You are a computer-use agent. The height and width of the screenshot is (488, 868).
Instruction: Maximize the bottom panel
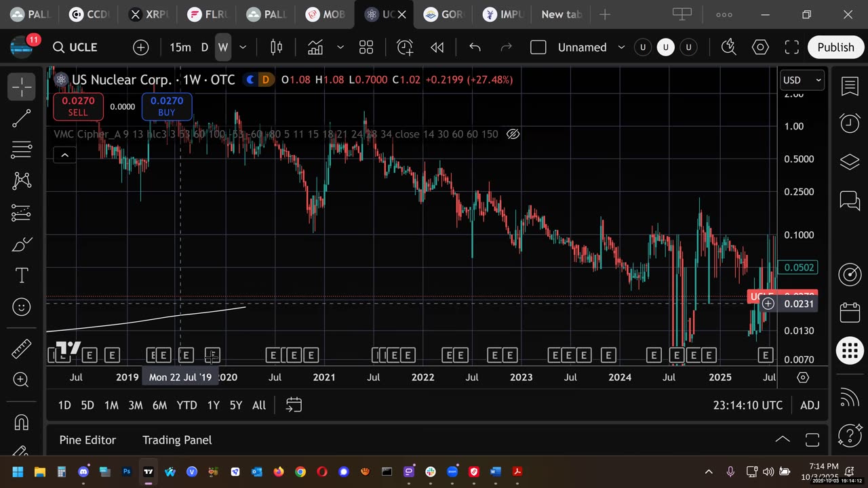(812, 440)
